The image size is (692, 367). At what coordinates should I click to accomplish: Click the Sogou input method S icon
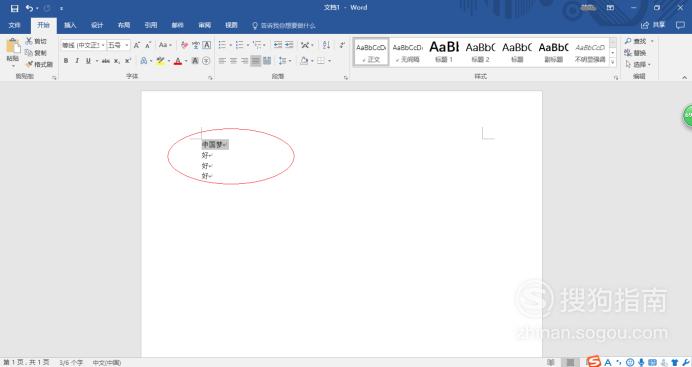pyautogui.click(x=594, y=362)
